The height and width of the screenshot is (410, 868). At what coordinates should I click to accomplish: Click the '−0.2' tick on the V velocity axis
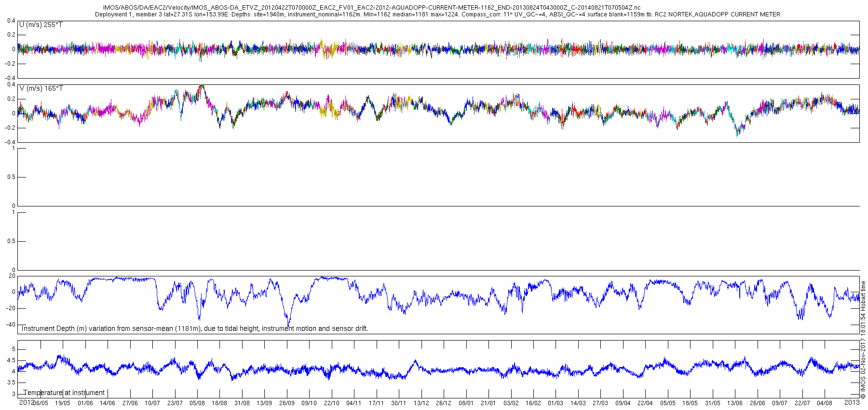click(x=10, y=128)
